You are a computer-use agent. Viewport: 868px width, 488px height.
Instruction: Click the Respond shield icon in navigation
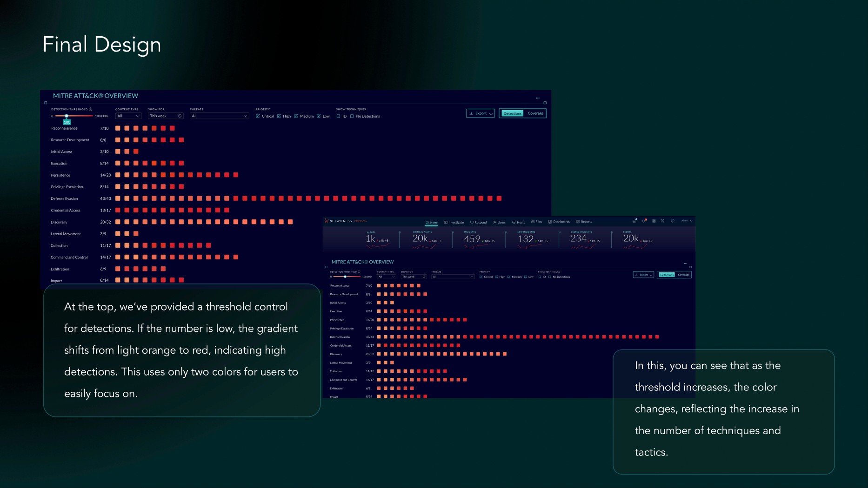pos(472,223)
